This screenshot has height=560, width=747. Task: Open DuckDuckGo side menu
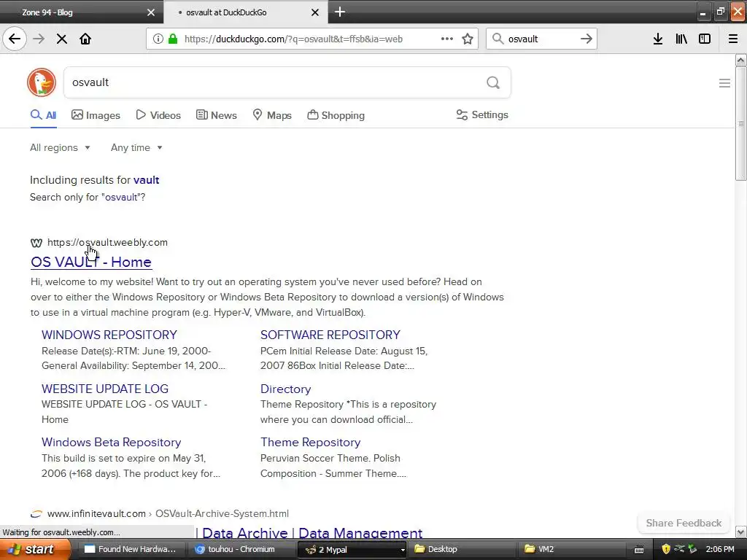coord(724,83)
